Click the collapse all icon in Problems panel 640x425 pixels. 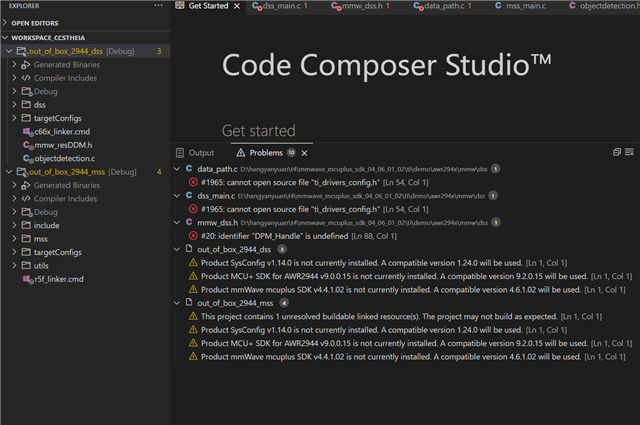coord(617,152)
